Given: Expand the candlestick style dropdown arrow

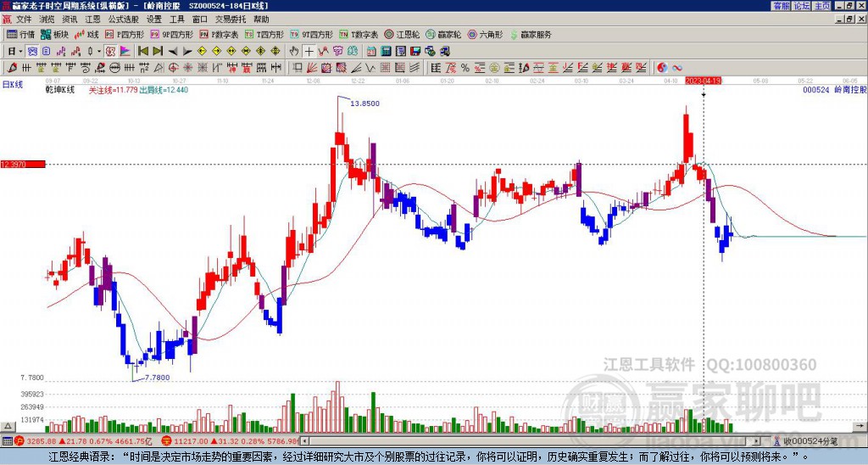Looking at the screenshot, I should (99, 51).
